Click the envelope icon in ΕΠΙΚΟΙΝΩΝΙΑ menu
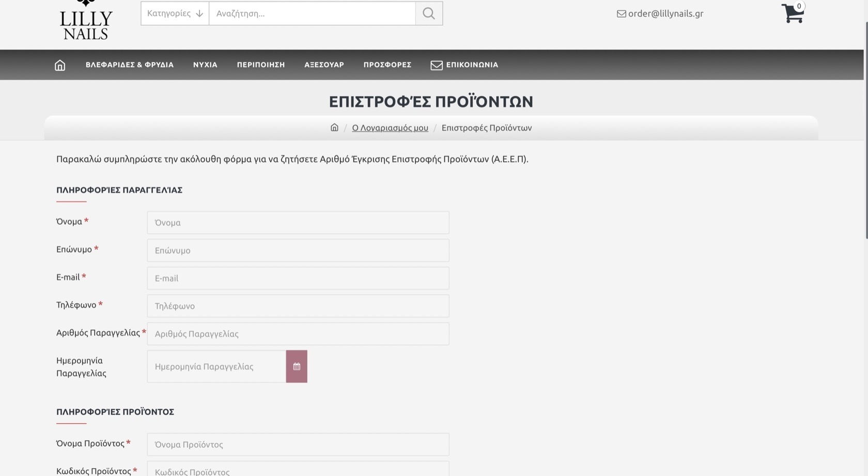This screenshot has width=868, height=476. click(437, 65)
